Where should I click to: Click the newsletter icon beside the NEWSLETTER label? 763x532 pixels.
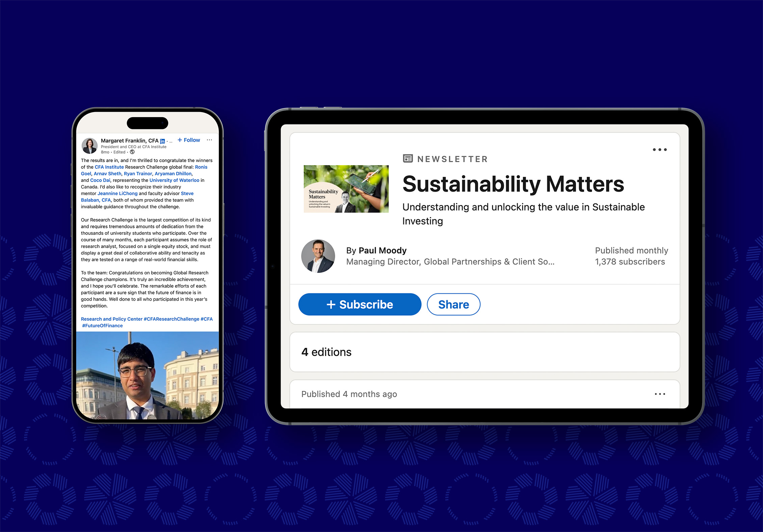[x=408, y=158]
